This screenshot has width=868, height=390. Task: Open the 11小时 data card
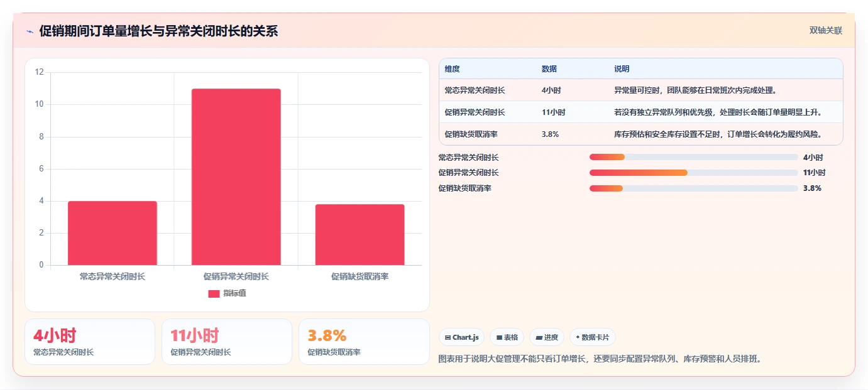(227, 342)
